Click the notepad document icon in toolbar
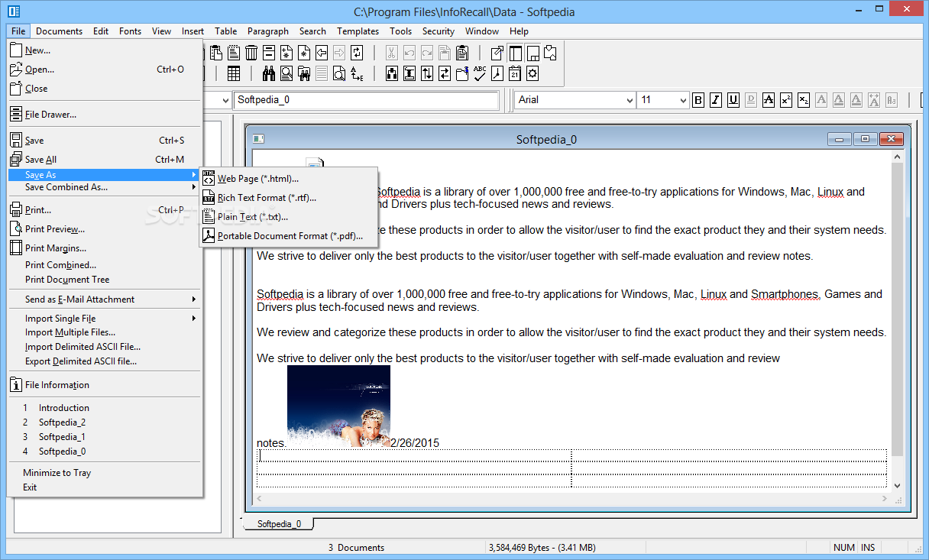Viewport: 929px width, 560px height. click(x=234, y=53)
